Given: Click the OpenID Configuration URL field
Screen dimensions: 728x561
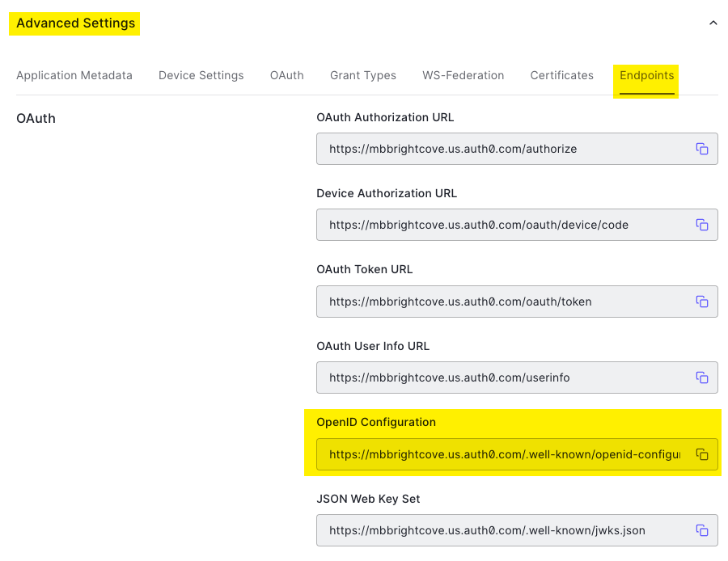Looking at the screenshot, I should (502, 454).
